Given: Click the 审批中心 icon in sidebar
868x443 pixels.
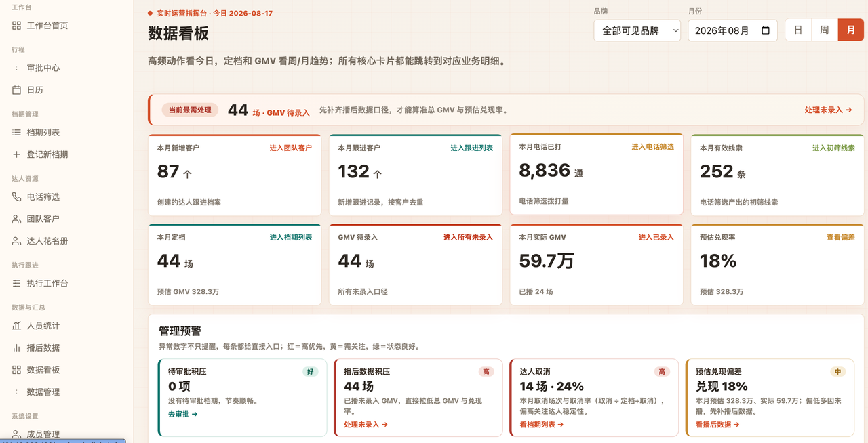Looking at the screenshot, I should point(16,68).
